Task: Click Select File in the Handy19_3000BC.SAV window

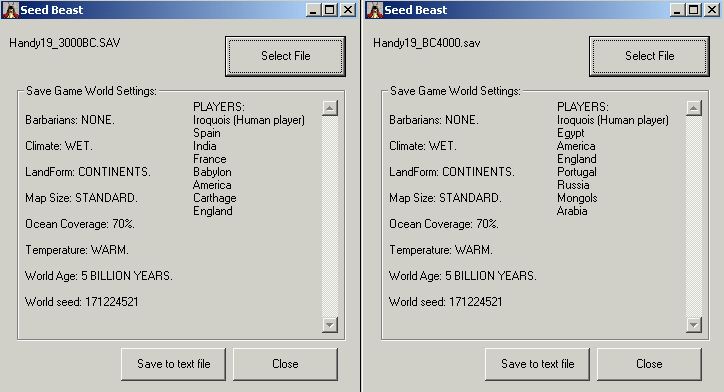Action: tap(285, 56)
